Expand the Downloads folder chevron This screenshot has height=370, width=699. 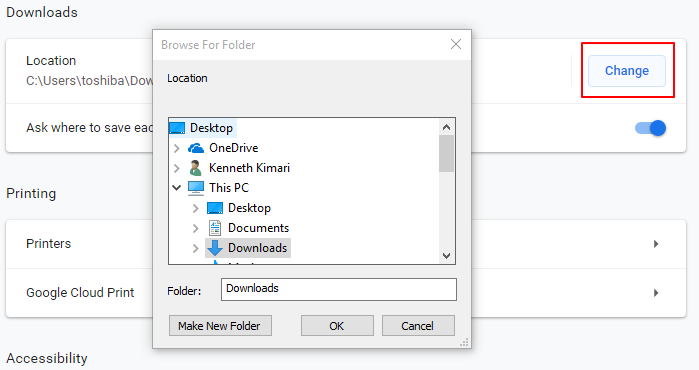195,248
